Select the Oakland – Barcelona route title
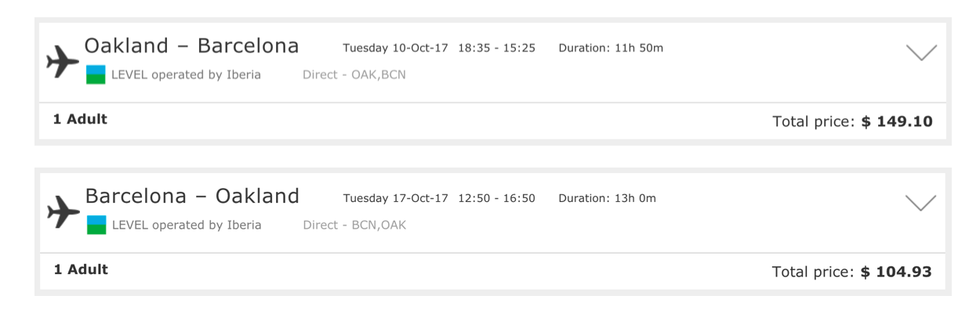The image size is (980, 321). 191,46
